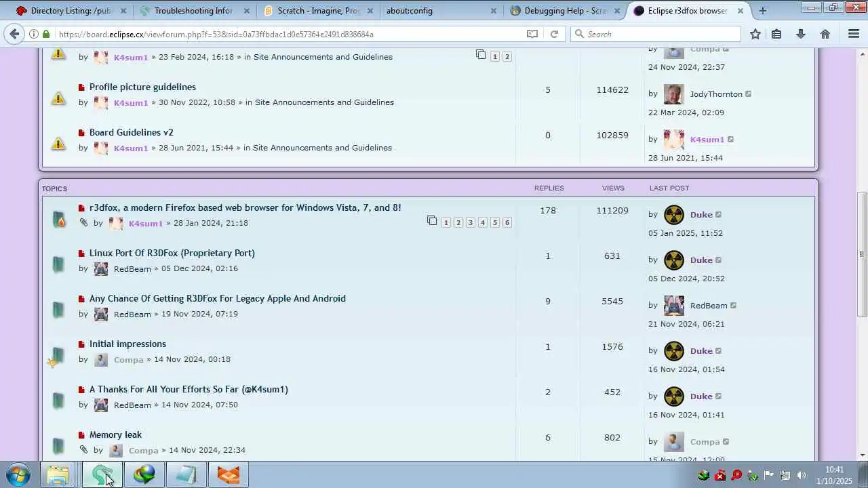Switch to the Scratch - Imagine tab
Image resolution: width=868 pixels, height=488 pixels.
pos(319,11)
